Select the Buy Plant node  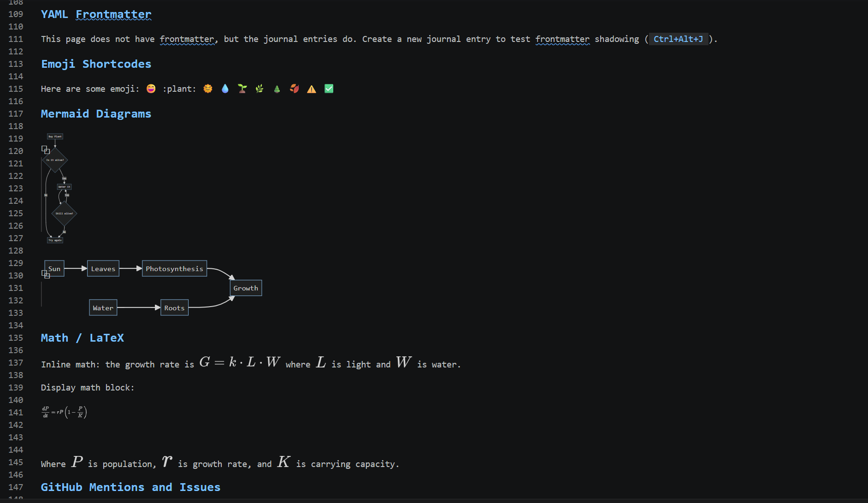pos(54,136)
